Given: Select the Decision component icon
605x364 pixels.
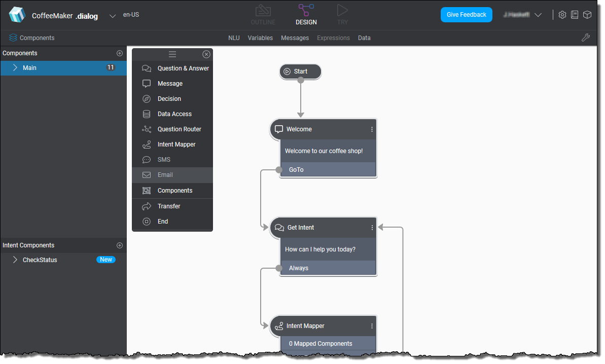Looking at the screenshot, I should (x=147, y=98).
